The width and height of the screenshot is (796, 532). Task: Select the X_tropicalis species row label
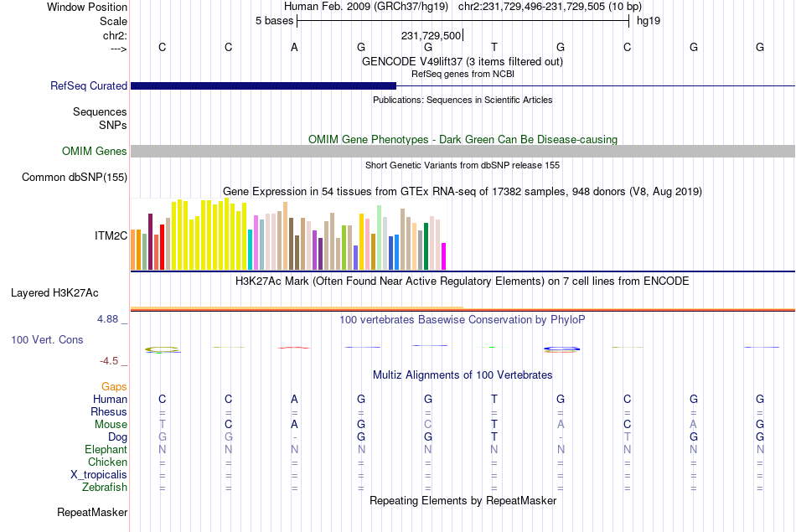(99, 475)
